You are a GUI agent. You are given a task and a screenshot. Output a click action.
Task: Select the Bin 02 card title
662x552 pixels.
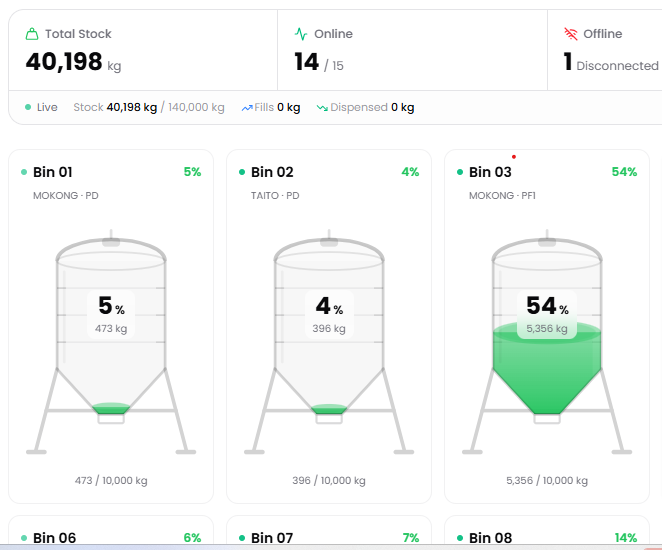coord(272,172)
